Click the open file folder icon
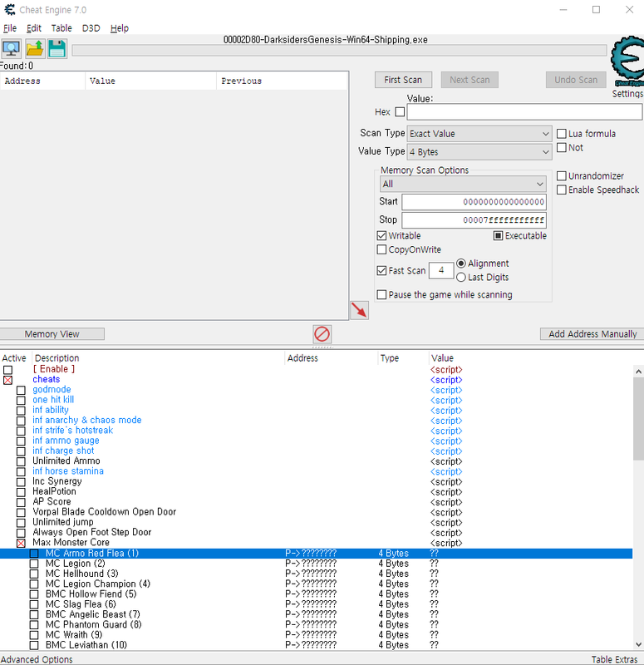 (x=34, y=49)
